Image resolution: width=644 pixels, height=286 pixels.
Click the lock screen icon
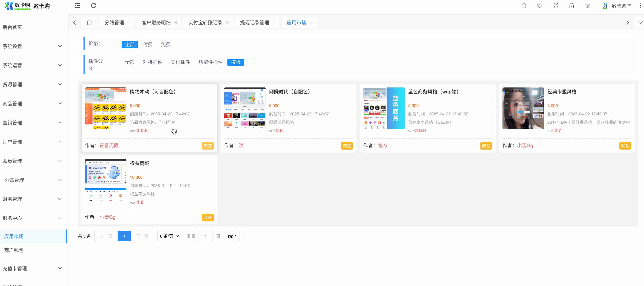pos(571,6)
